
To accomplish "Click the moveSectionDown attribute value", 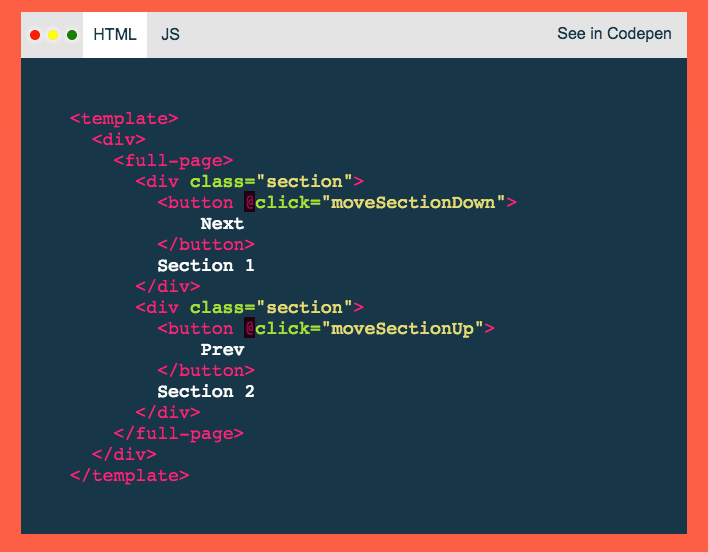I will (413, 203).
